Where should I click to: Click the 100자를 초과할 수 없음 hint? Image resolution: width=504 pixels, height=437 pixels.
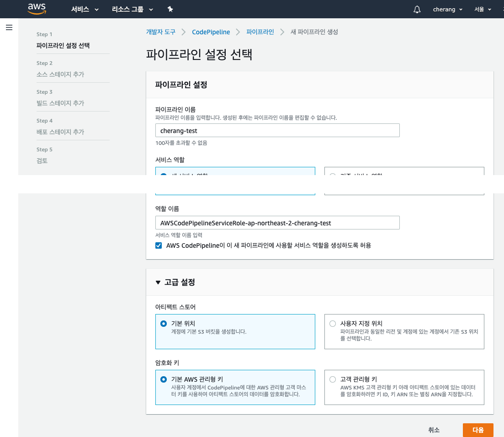[181, 143]
